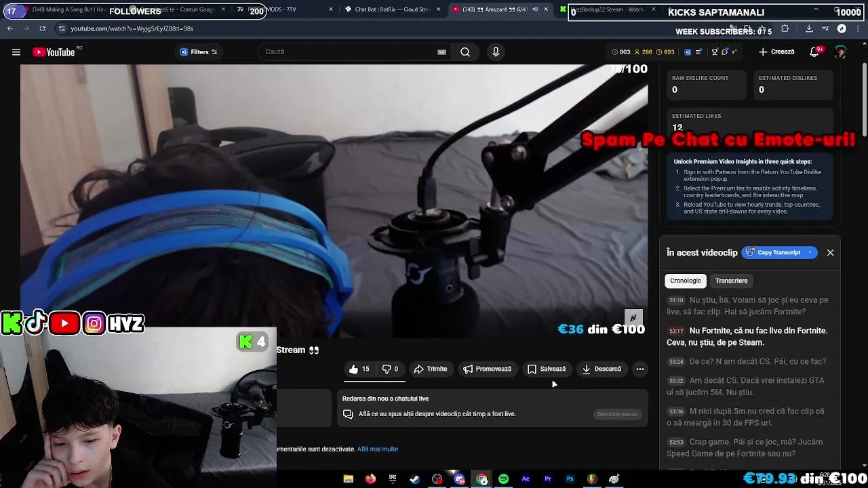This screenshot has width=868, height=488.
Task: Jump to transcript line at 53:17
Action: point(749,336)
